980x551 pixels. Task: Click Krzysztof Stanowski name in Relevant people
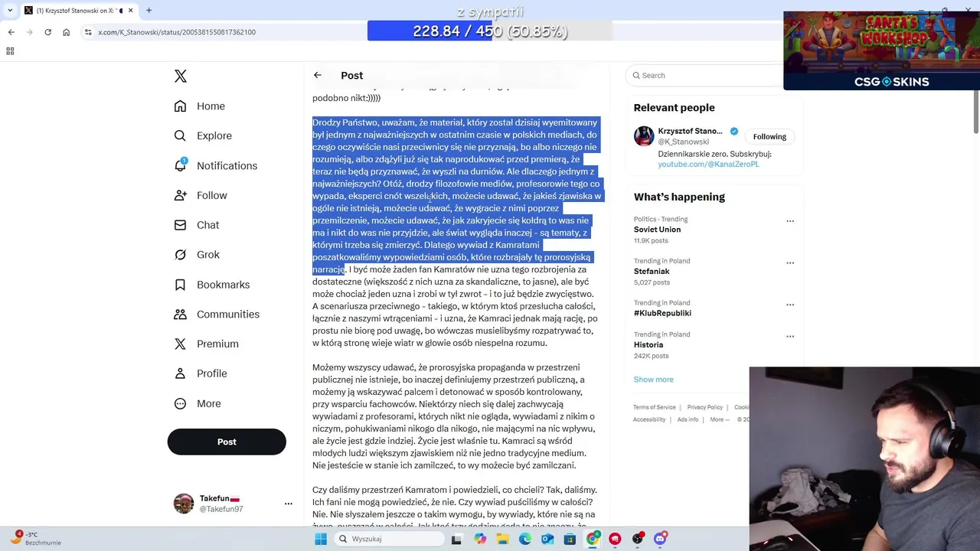pos(690,131)
